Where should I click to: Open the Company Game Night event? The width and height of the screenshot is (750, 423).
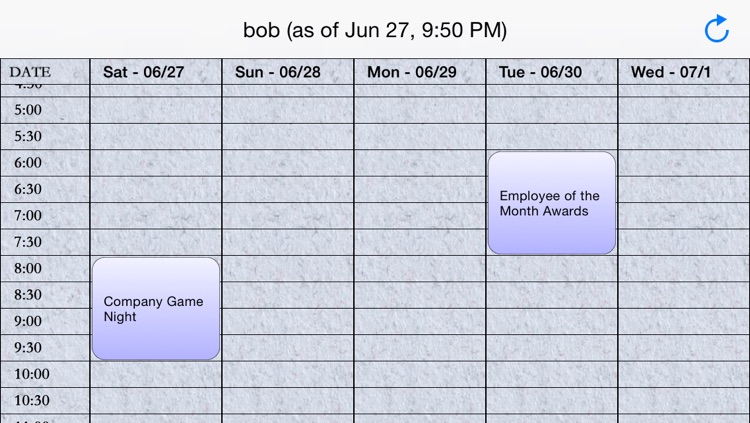coord(156,309)
